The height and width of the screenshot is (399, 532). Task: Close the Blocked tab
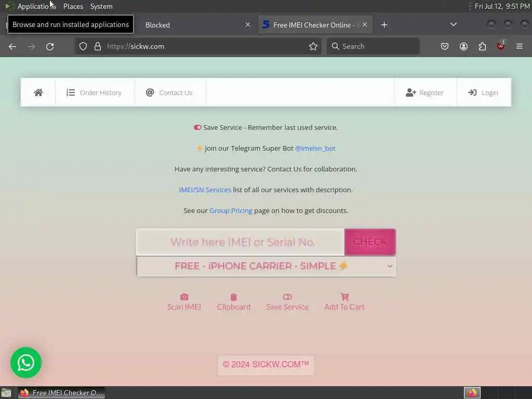point(248,25)
